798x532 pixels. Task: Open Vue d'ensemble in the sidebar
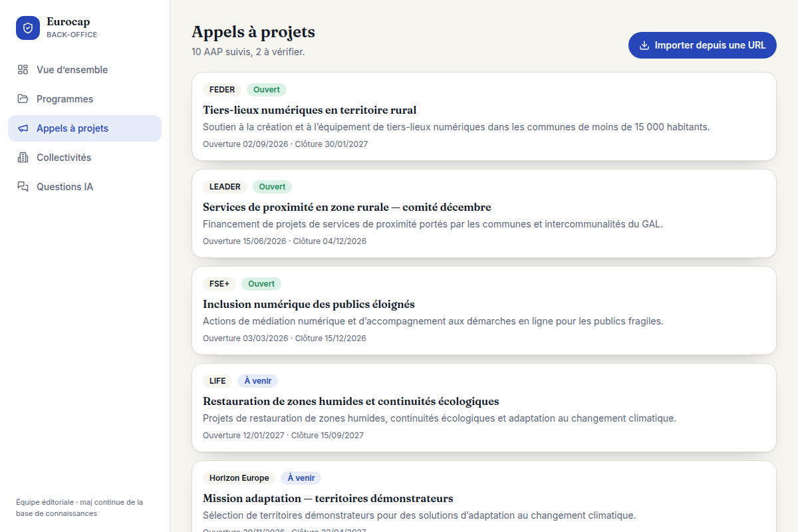point(84,70)
